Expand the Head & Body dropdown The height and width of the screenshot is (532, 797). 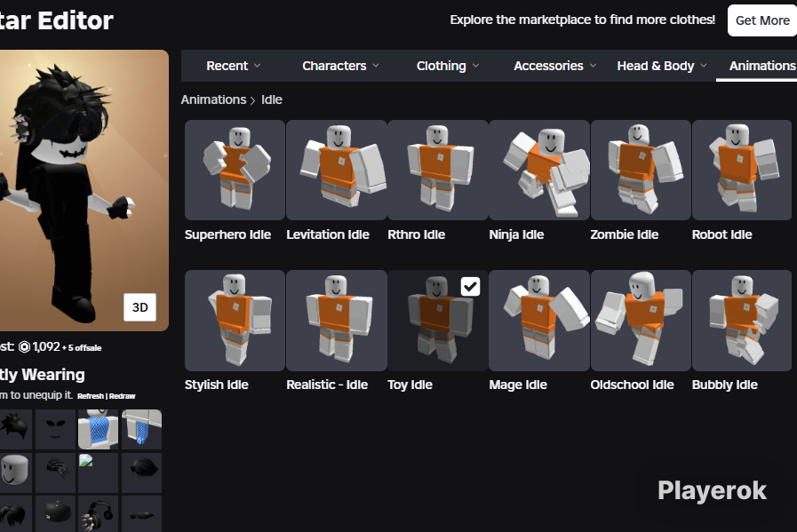pyautogui.click(x=662, y=66)
